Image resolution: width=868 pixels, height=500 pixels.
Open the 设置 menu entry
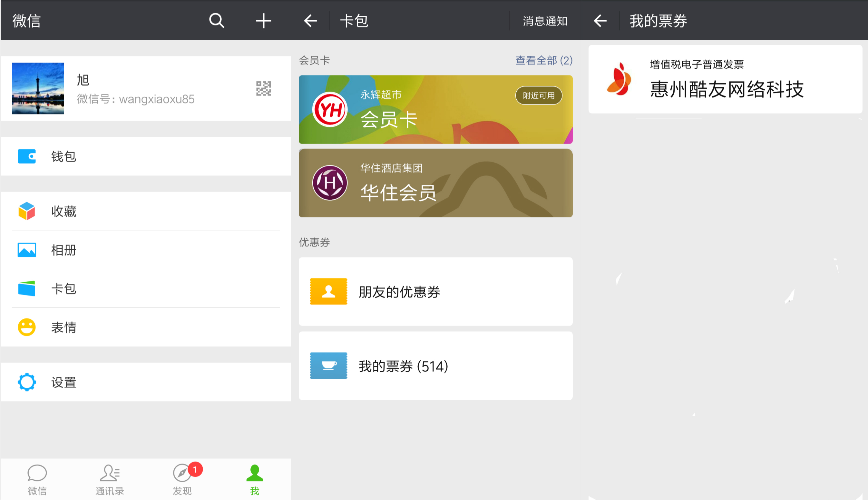pos(146,382)
